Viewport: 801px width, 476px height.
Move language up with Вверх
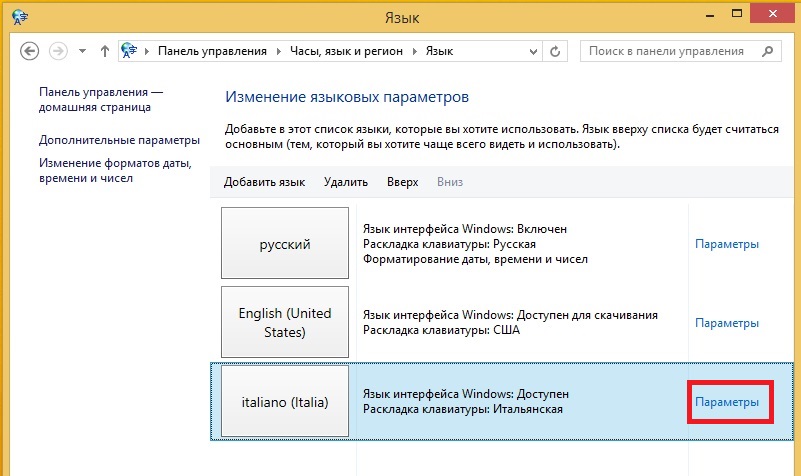click(x=403, y=182)
